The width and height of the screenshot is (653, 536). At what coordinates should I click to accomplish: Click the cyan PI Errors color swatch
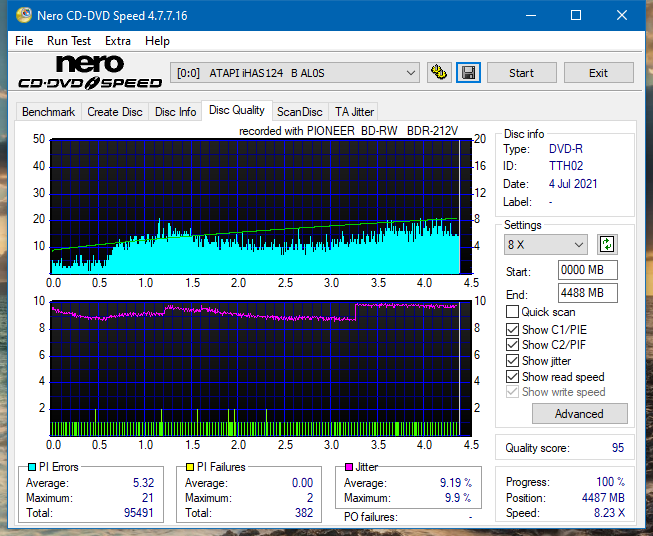coord(32,467)
